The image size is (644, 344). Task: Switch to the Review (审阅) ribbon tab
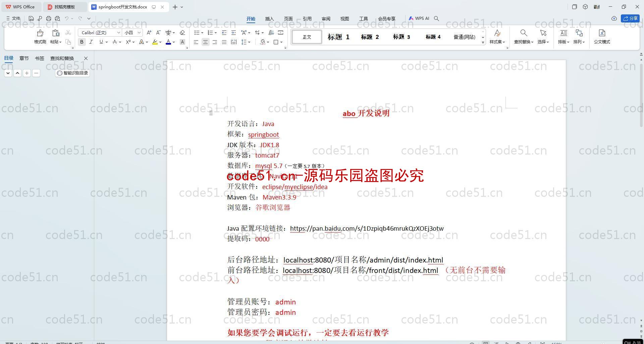(326, 19)
